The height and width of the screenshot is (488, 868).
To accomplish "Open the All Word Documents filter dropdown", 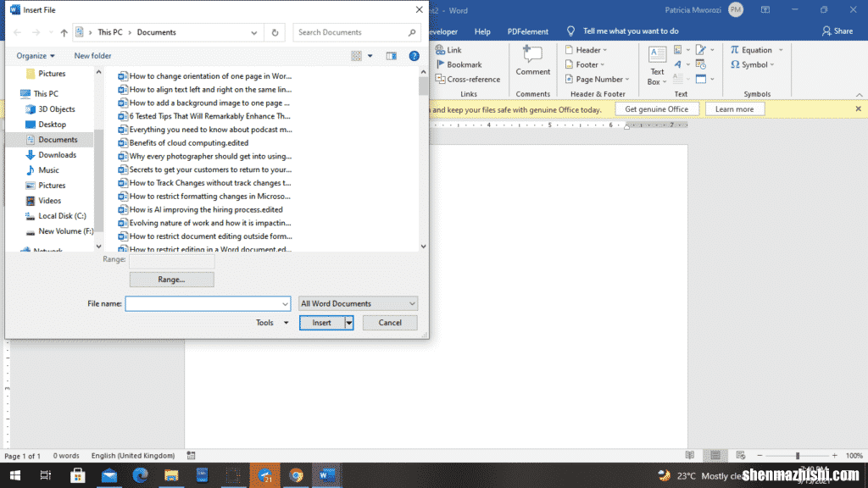I will tap(358, 304).
